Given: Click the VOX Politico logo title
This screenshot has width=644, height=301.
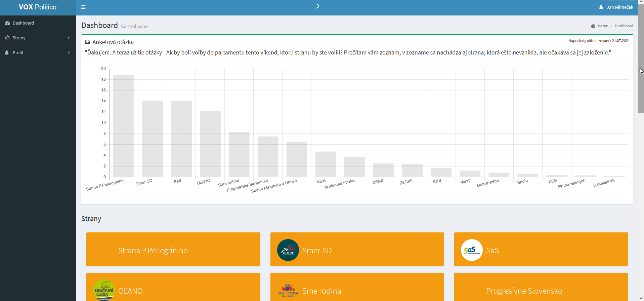Looking at the screenshot, I should point(38,7).
